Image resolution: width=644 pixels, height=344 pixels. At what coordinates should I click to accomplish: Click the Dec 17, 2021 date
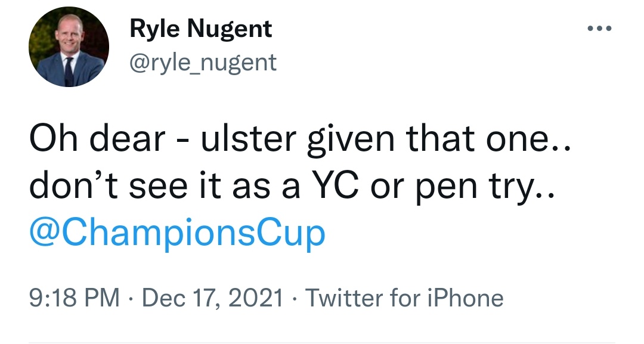[212, 297]
